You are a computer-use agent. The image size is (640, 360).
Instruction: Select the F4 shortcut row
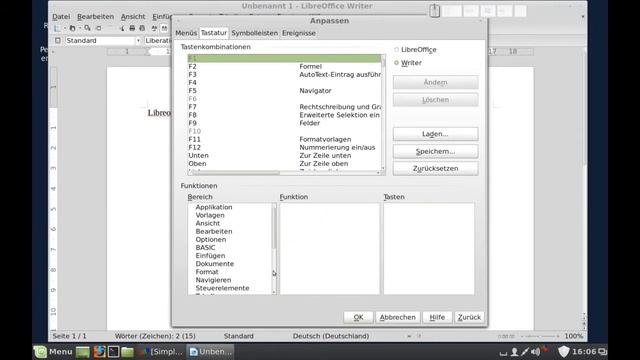point(284,83)
